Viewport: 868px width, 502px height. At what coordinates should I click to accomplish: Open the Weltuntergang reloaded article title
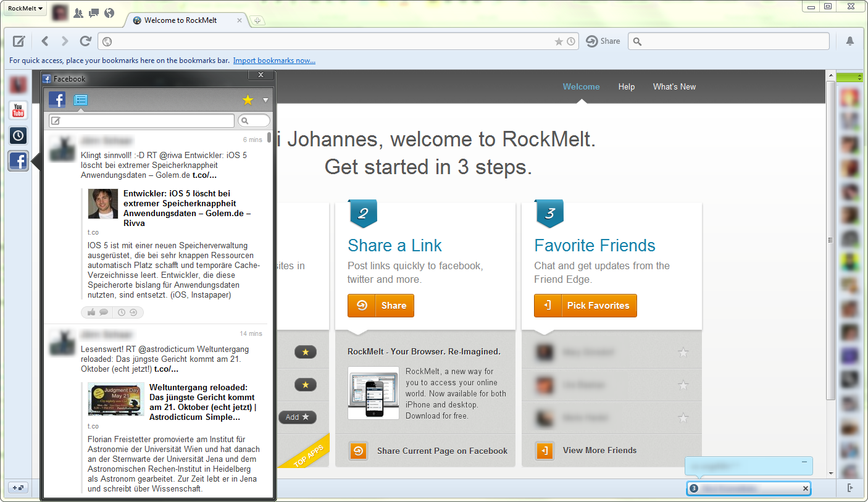pos(202,402)
